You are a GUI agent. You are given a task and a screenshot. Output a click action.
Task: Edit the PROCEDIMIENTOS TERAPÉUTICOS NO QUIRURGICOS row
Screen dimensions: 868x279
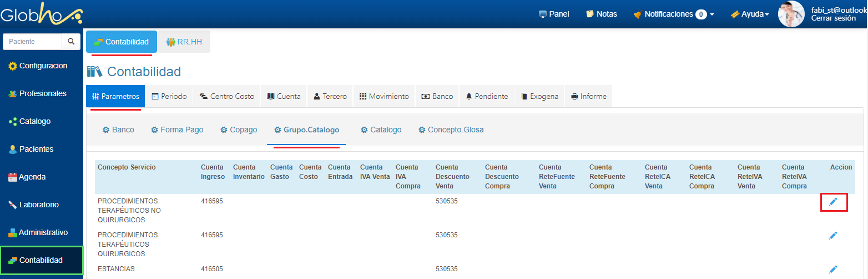tap(833, 202)
